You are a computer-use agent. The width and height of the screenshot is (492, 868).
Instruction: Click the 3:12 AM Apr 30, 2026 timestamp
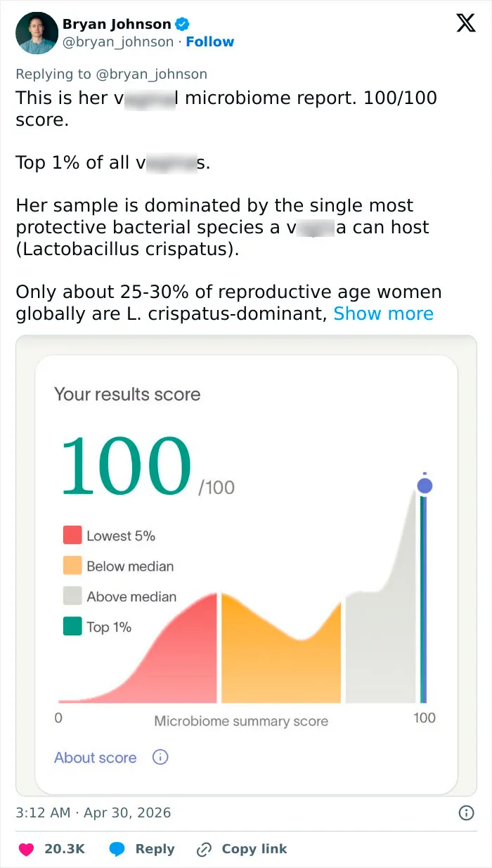93,813
